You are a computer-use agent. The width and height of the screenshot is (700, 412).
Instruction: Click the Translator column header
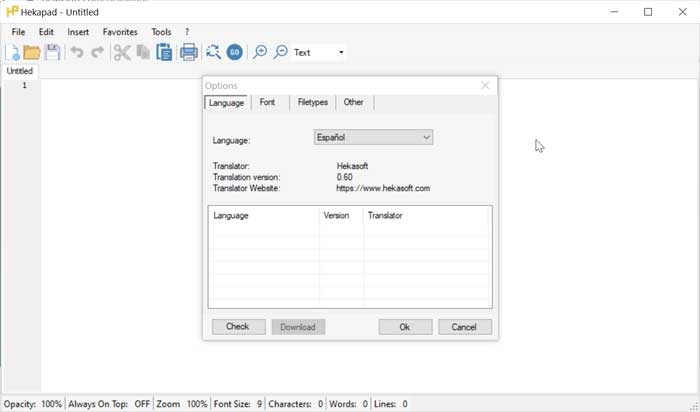(427, 216)
